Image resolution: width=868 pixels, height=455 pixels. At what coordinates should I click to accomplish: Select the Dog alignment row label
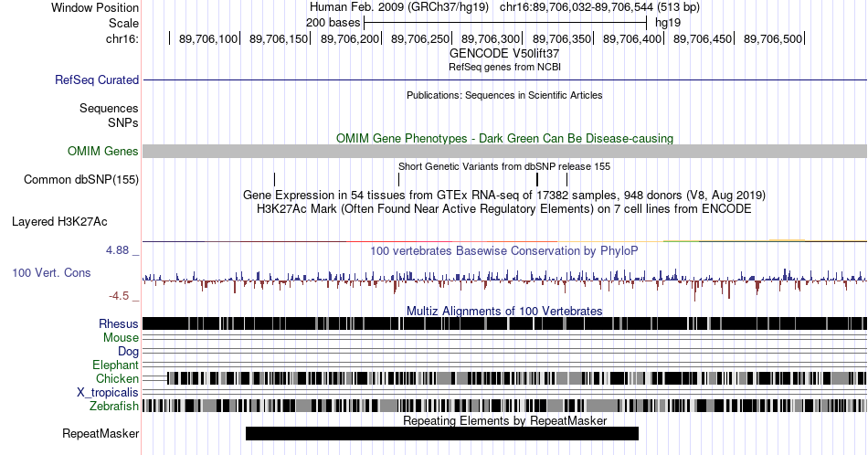coord(129,352)
